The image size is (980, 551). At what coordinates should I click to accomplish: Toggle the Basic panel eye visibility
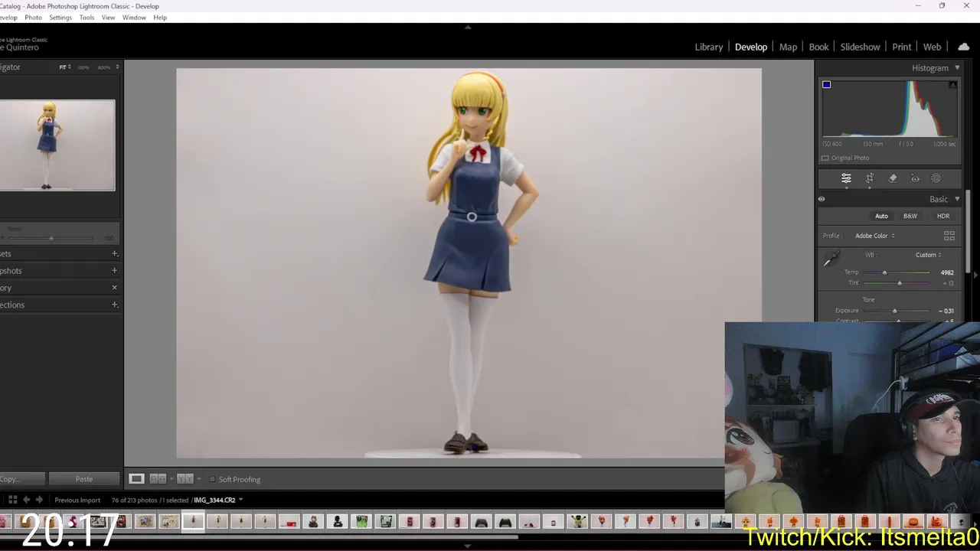click(822, 199)
